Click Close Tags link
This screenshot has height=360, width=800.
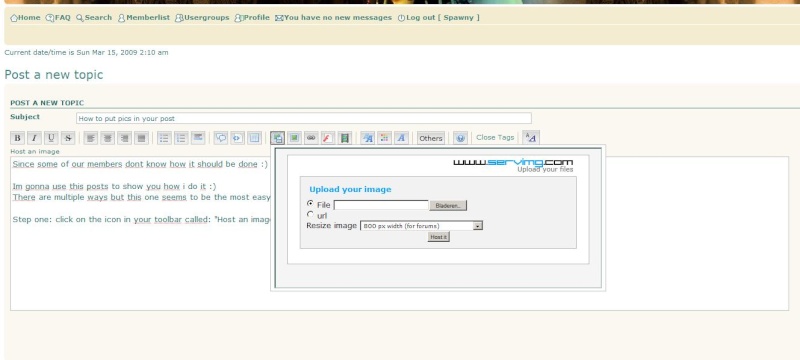(x=495, y=137)
